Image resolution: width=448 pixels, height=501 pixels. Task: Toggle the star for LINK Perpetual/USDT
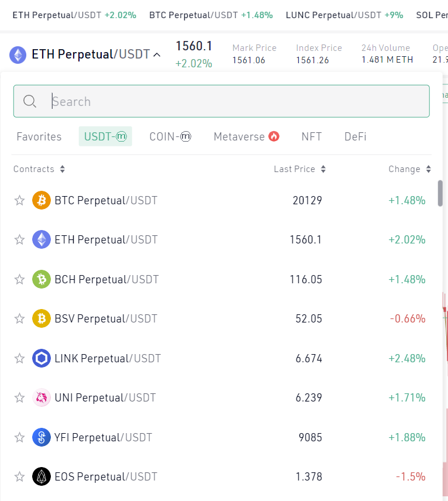tap(19, 358)
